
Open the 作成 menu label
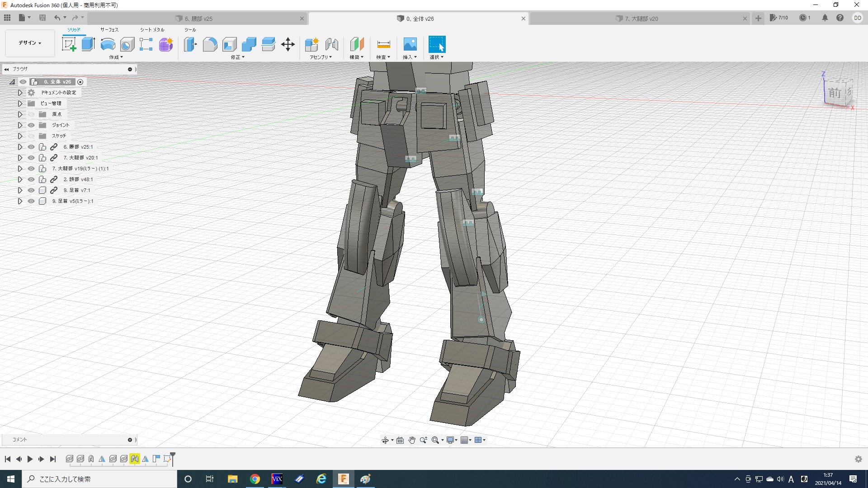(x=116, y=57)
